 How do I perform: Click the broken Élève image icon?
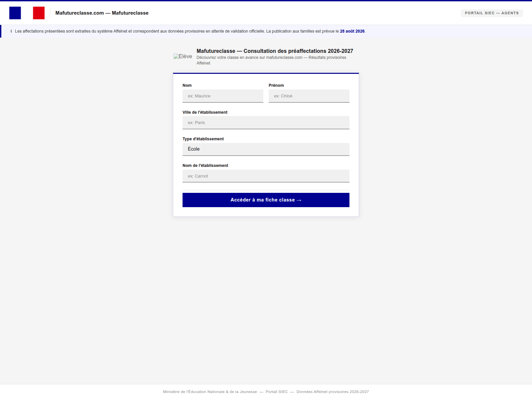click(x=183, y=57)
